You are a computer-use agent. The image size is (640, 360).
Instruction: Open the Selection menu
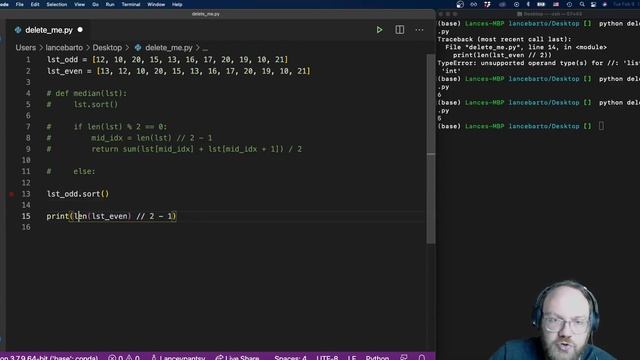coord(56,4)
